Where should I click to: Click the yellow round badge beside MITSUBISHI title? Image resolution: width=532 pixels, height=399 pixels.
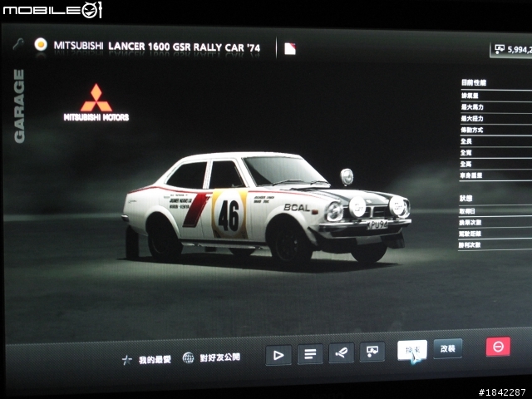41,44
